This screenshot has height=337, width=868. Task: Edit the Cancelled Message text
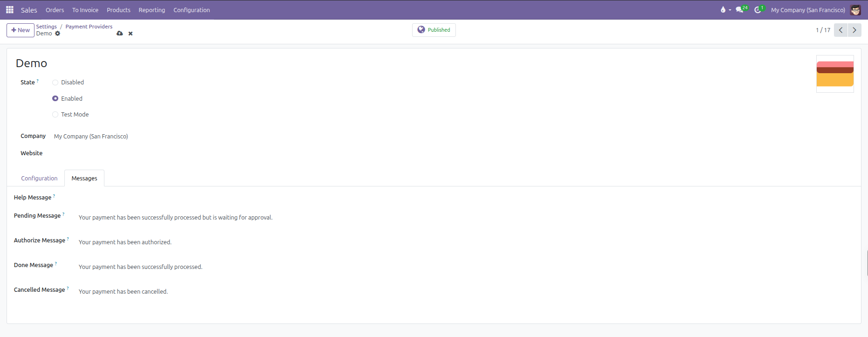(123, 292)
